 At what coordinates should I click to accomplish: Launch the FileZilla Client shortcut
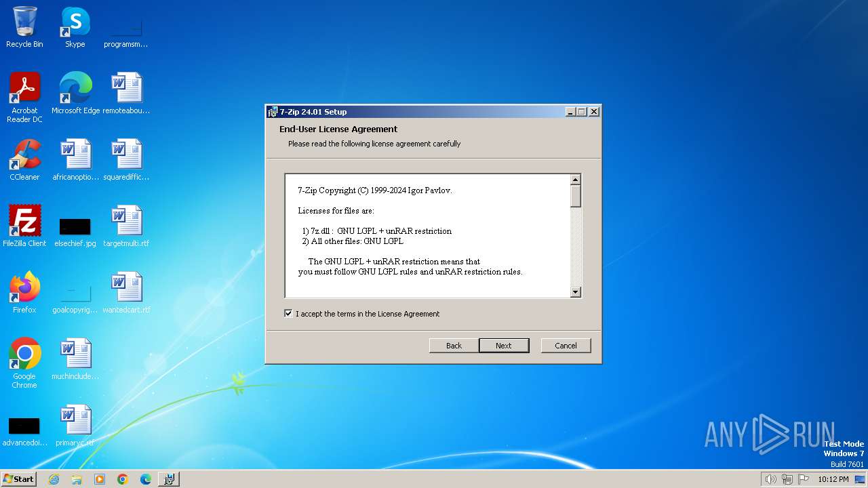pyautogui.click(x=24, y=226)
